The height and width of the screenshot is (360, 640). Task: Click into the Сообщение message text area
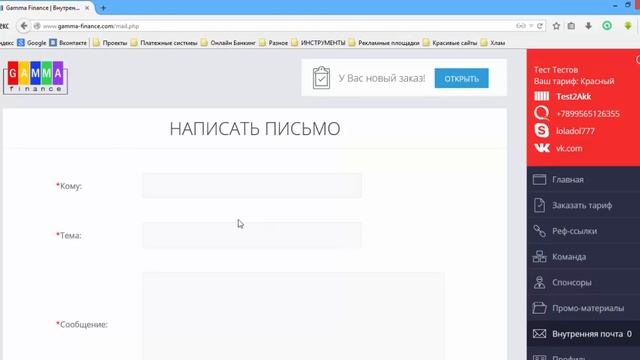click(293, 316)
